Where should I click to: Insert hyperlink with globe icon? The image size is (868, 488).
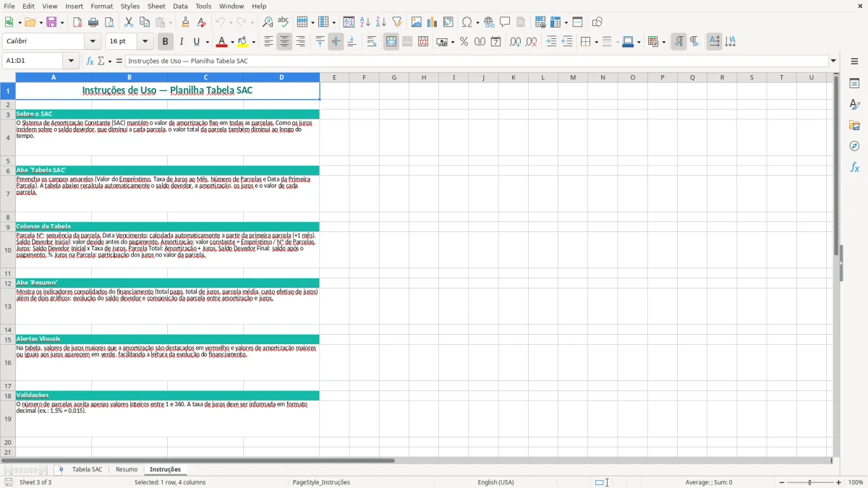click(489, 22)
